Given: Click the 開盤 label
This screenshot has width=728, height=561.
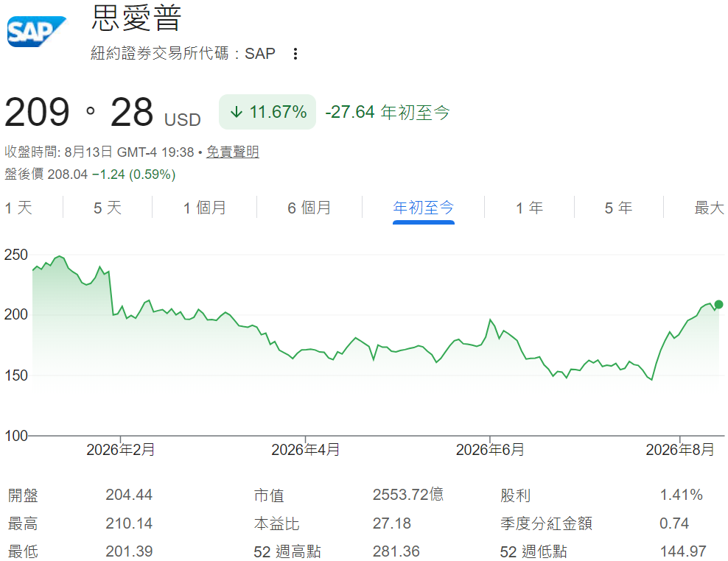Looking at the screenshot, I should 24,495.
